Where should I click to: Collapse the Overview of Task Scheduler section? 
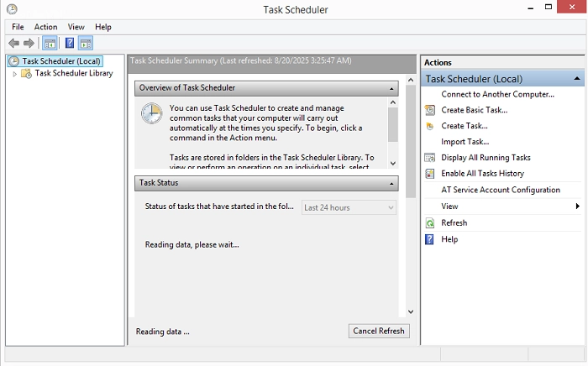point(391,89)
